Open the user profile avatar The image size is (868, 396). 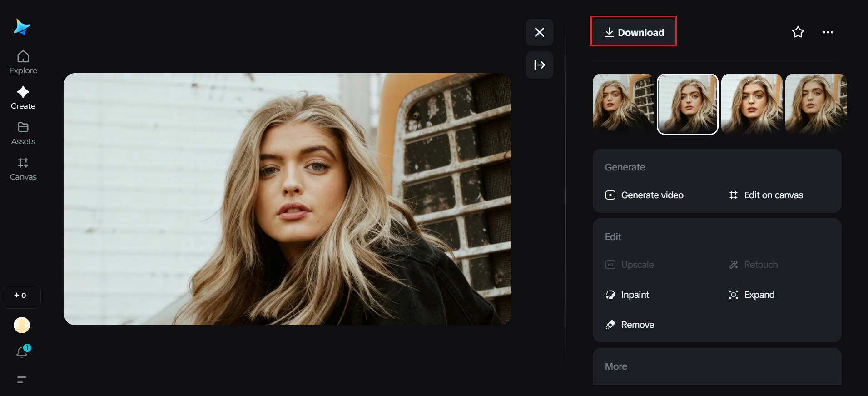pyautogui.click(x=22, y=325)
